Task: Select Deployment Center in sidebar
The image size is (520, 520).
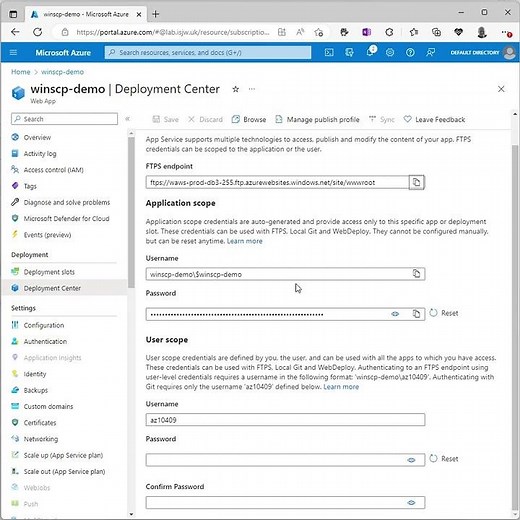Action: (x=64, y=288)
